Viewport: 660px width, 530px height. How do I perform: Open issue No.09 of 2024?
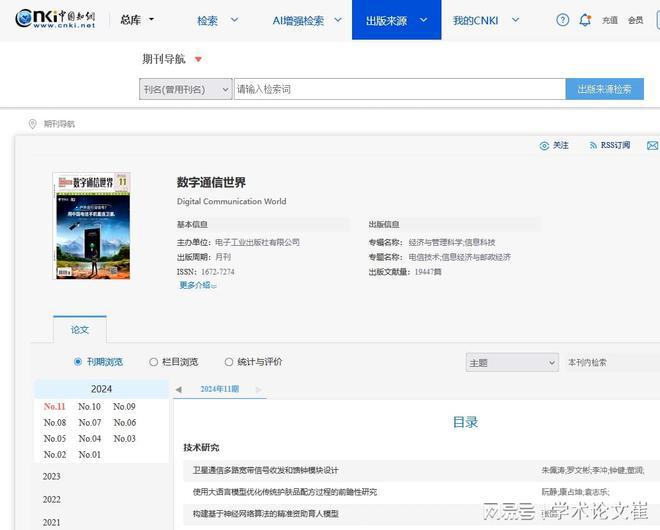(124, 407)
